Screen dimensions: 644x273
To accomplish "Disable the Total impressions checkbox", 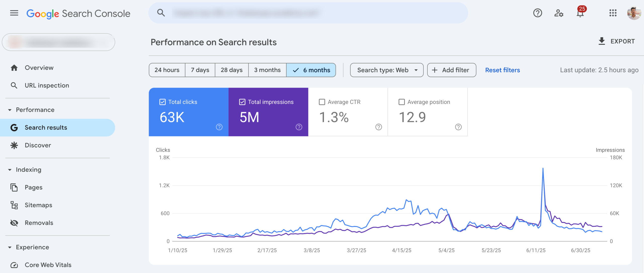I will click(x=242, y=102).
